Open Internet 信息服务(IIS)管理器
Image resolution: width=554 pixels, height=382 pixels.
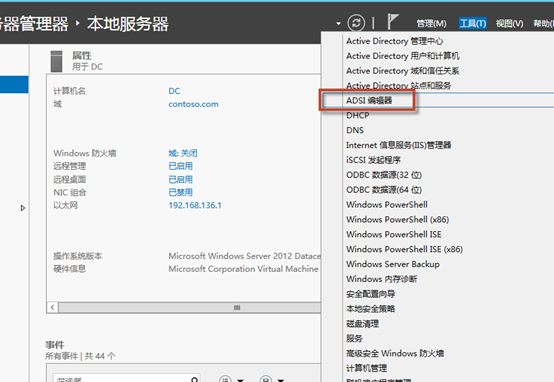click(399, 145)
